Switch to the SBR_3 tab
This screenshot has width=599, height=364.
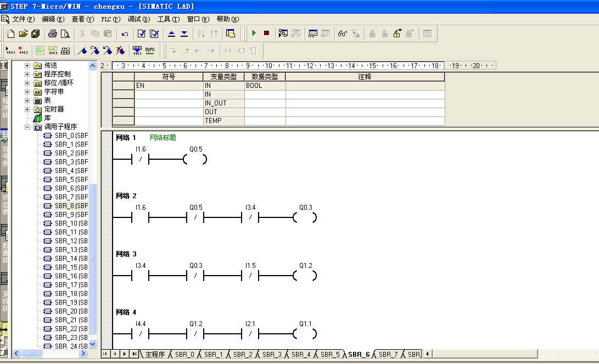point(272,355)
